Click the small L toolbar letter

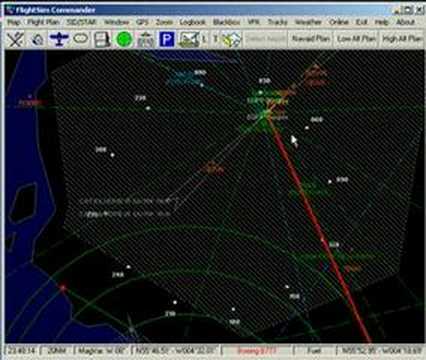pos(204,39)
